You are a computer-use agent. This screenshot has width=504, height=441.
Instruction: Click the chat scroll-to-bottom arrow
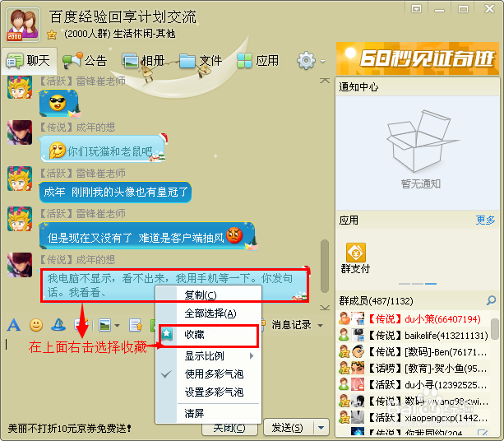325,308
